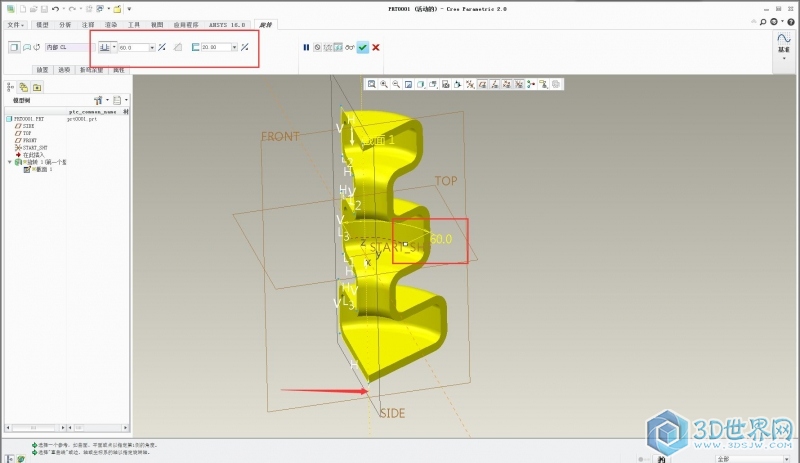Click the Close window folder icon in quick access
Screen dimensions: 800x463
117,9
